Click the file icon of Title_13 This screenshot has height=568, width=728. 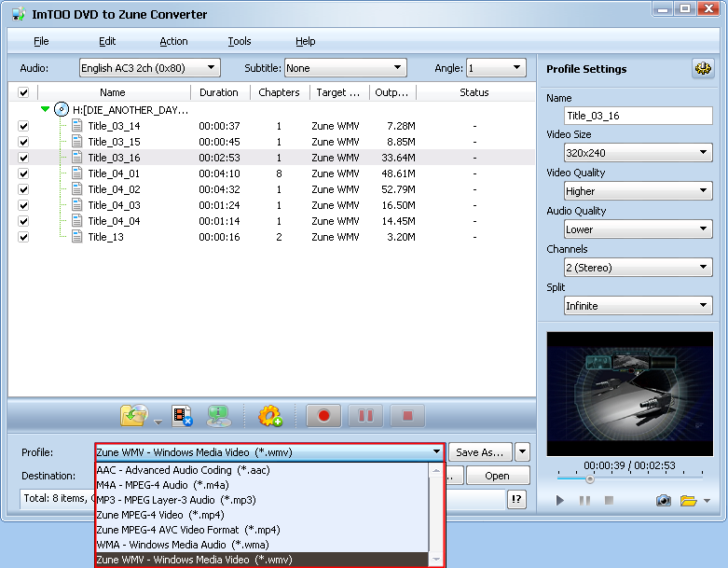pos(76,236)
